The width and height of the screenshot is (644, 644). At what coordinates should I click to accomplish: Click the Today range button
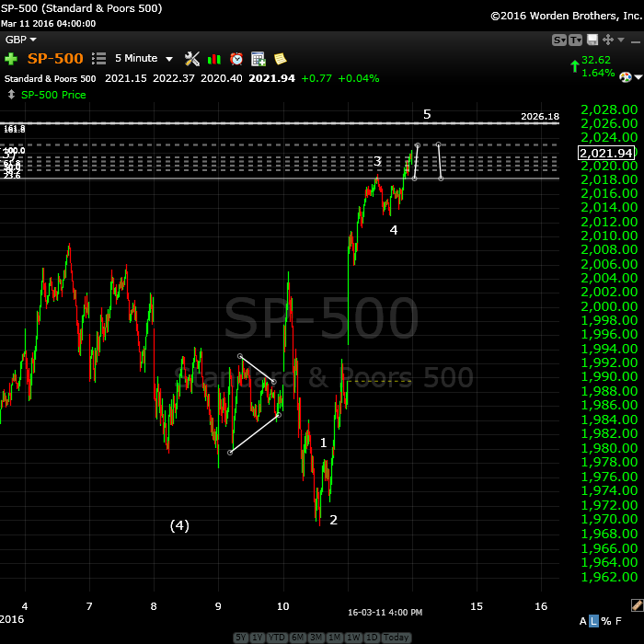pyautogui.click(x=396, y=637)
